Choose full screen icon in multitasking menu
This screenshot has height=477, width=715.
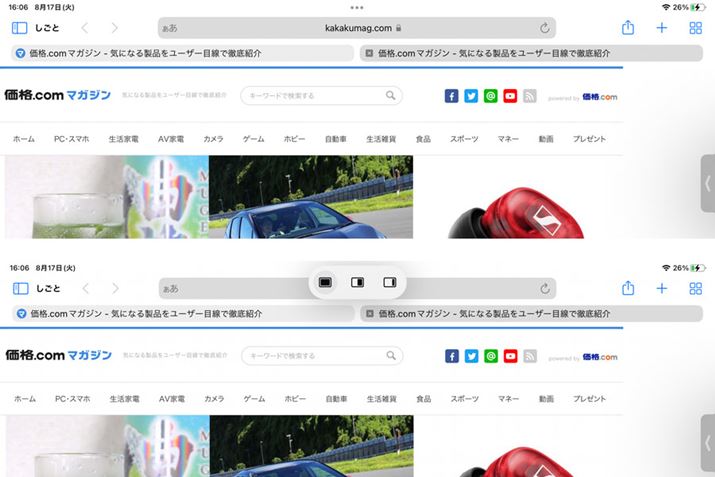click(x=325, y=282)
